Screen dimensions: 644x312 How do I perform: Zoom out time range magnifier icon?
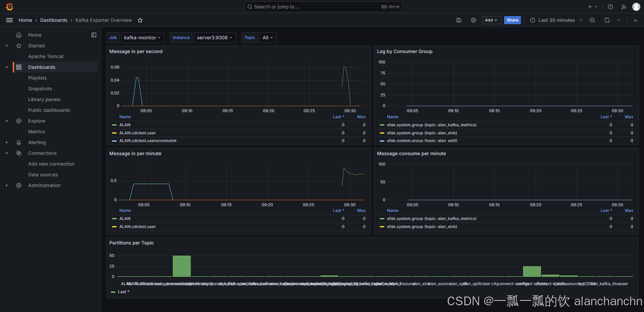tap(592, 20)
